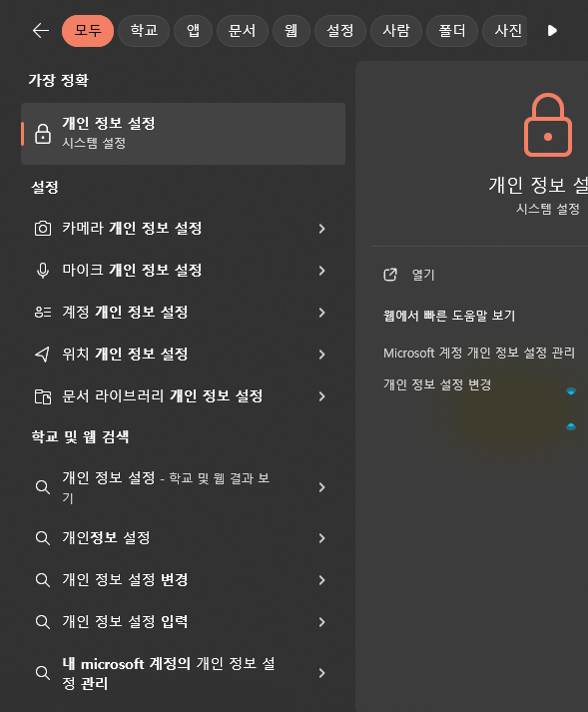
Task: Select the 문서 filter tab
Action: (242, 30)
